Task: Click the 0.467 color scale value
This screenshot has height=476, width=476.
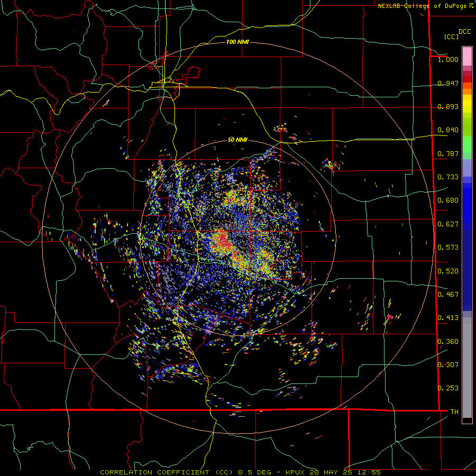Action: point(448,295)
